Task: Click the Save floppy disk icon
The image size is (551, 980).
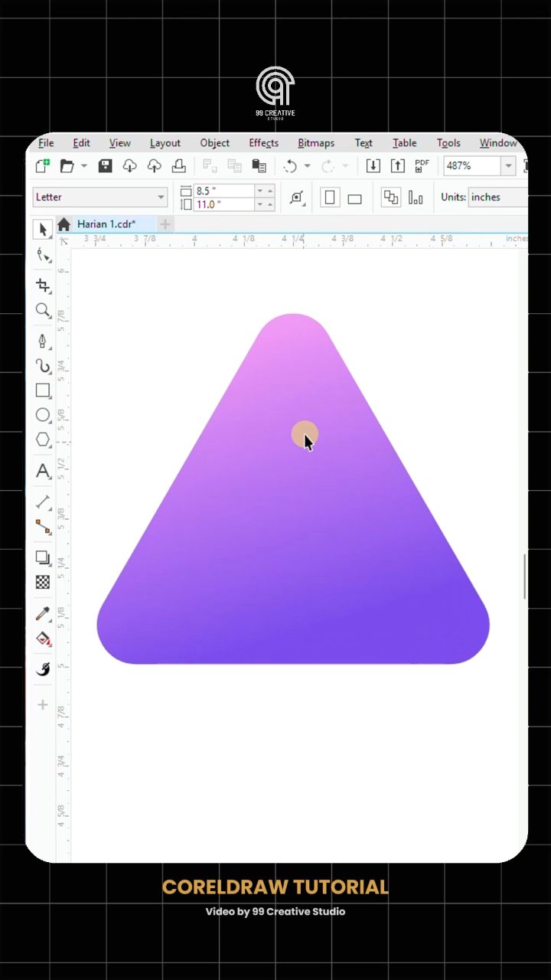Action: pyautogui.click(x=106, y=165)
